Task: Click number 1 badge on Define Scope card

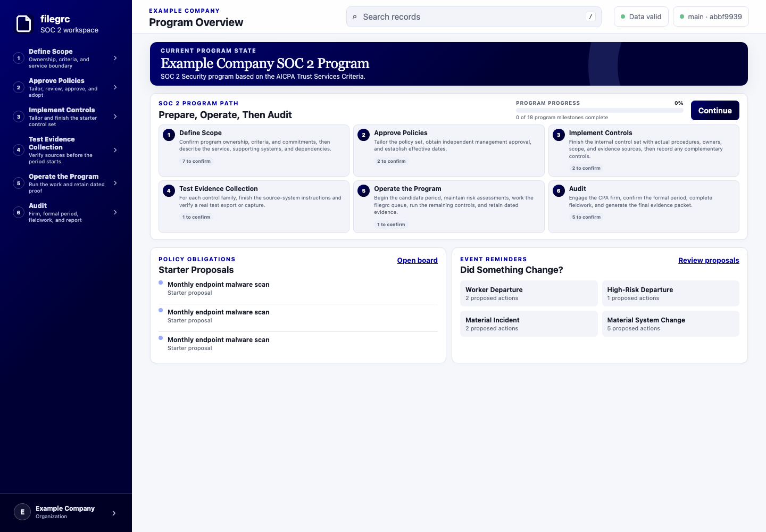Action: [x=169, y=135]
